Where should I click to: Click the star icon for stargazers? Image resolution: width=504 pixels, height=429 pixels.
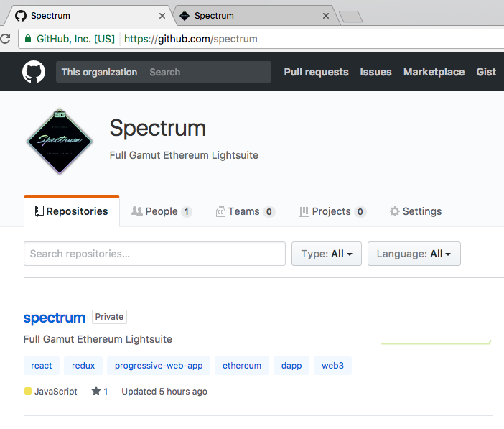(x=96, y=391)
